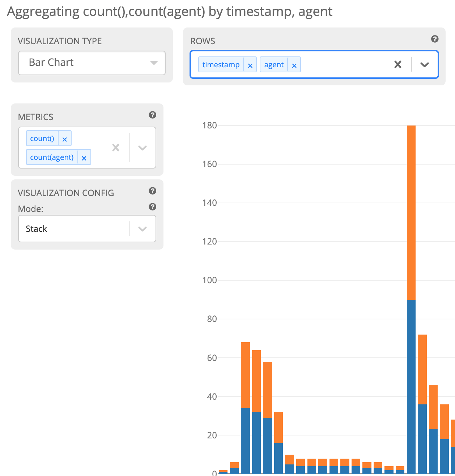The height and width of the screenshot is (476, 455).
Task: Click the help icon in Rows panel
Action: coord(435,39)
